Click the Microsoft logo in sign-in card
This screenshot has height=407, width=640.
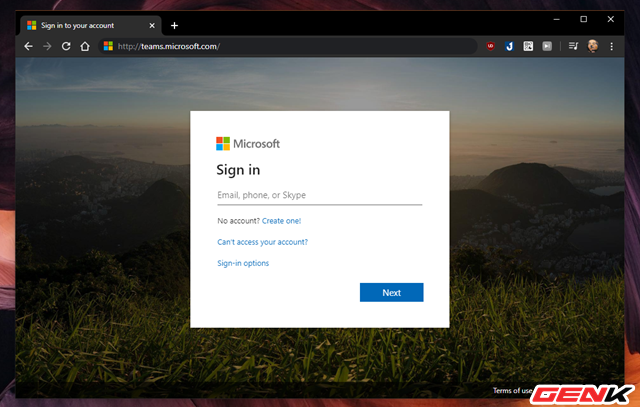point(248,144)
